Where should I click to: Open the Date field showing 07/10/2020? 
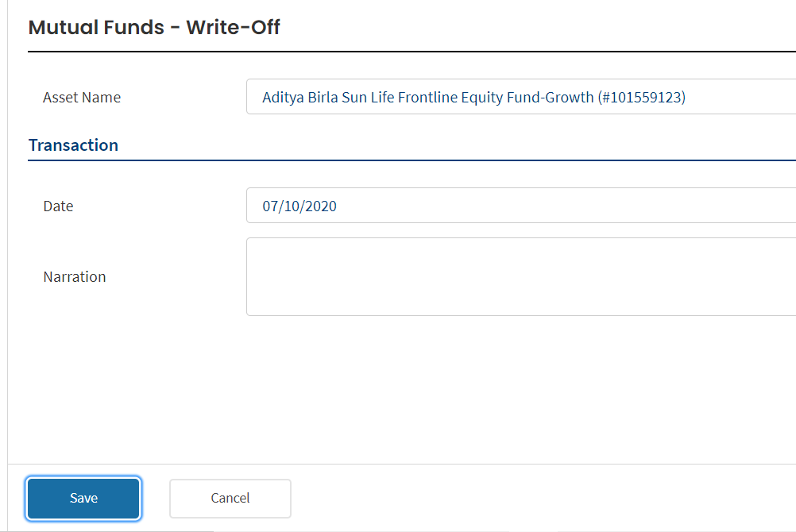[521, 206]
